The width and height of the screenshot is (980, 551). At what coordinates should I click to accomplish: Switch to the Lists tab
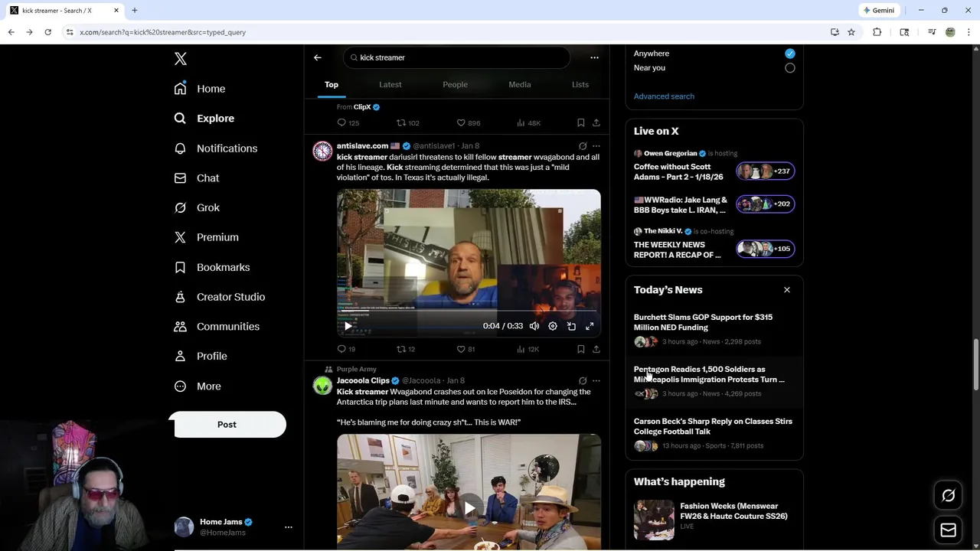[x=580, y=84]
